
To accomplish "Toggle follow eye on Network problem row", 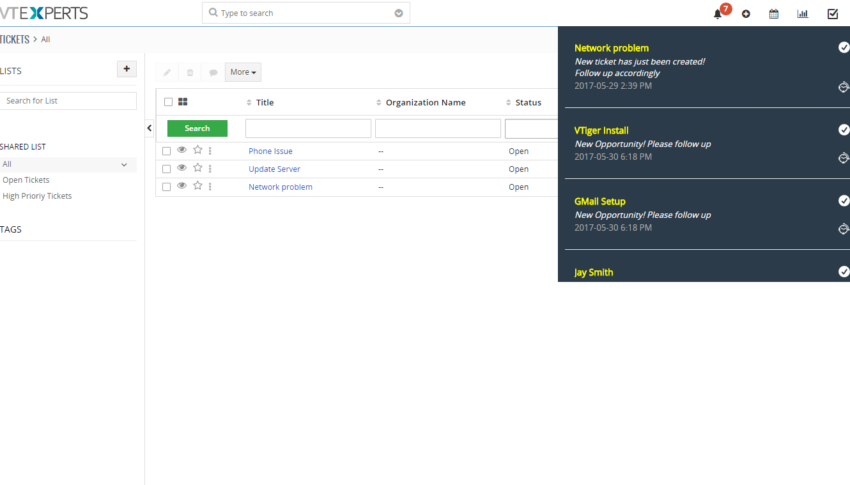I will [182, 186].
